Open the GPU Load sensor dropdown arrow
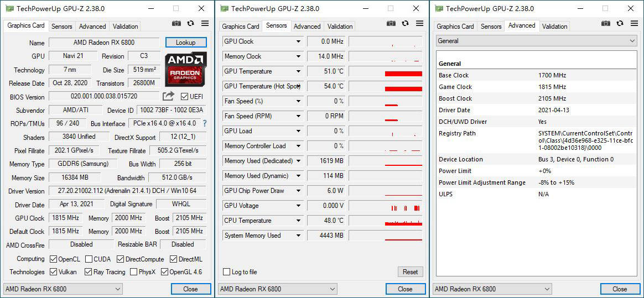 pos(299,131)
